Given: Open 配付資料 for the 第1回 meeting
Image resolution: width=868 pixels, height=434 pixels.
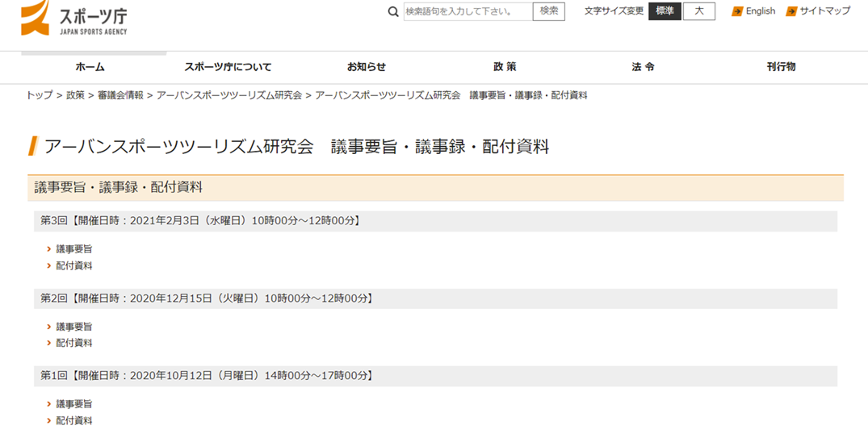Looking at the screenshot, I should coord(74,421).
